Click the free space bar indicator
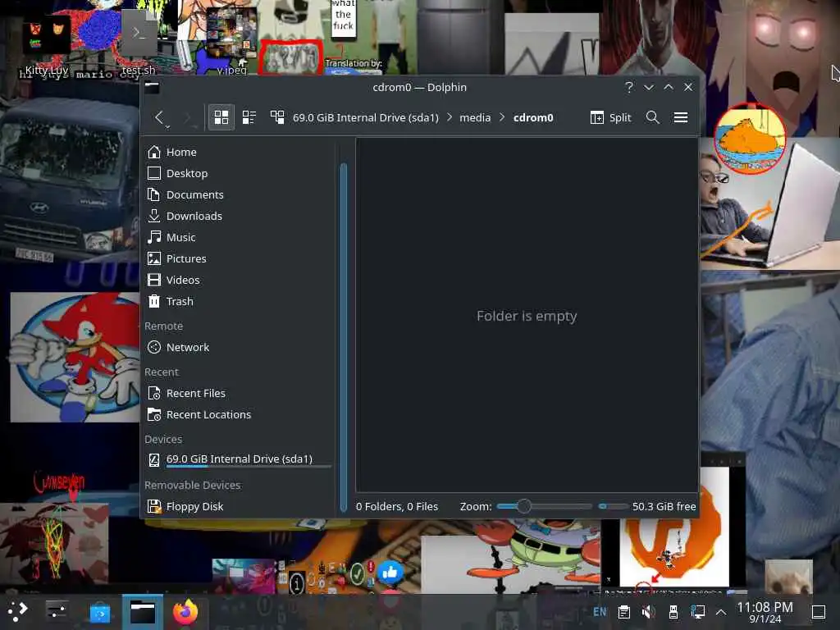The height and width of the screenshot is (630, 840). (x=612, y=506)
